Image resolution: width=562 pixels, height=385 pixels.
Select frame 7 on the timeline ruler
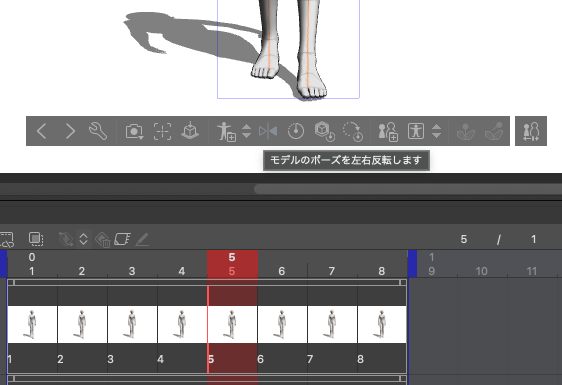tap(332, 271)
